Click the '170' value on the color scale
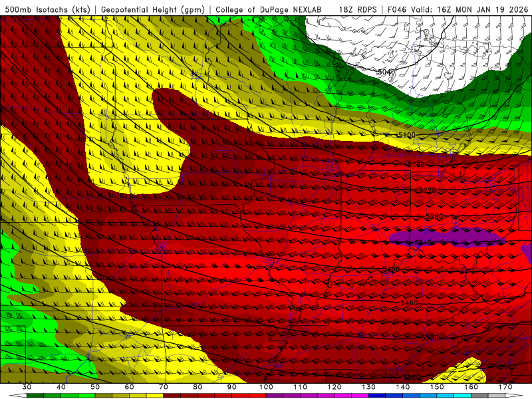 (505, 387)
